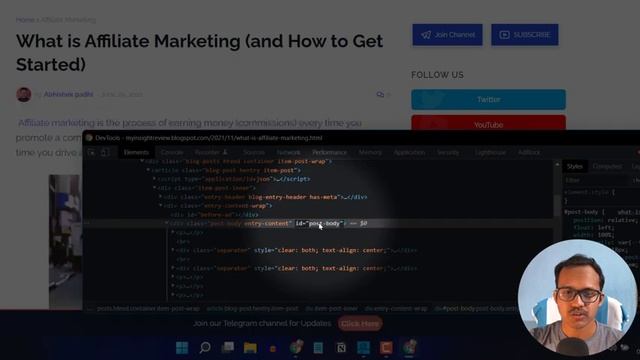The width and height of the screenshot is (640, 360).
Task: Open the Lighthouse tab in DevTools
Action: tap(490, 153)
